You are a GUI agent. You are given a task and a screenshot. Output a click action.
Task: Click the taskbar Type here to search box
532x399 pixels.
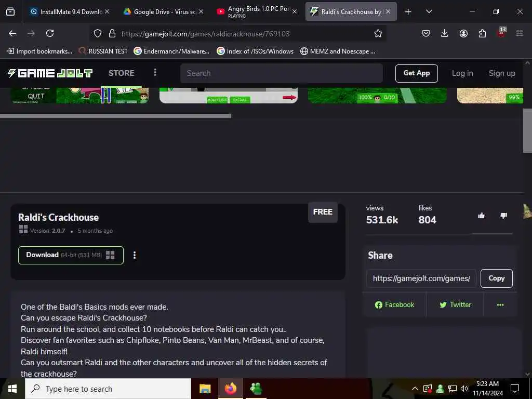[108, 389]
